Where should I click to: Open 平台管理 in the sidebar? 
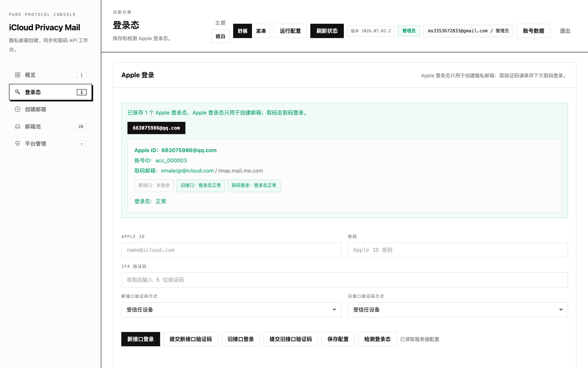[51, 144]
